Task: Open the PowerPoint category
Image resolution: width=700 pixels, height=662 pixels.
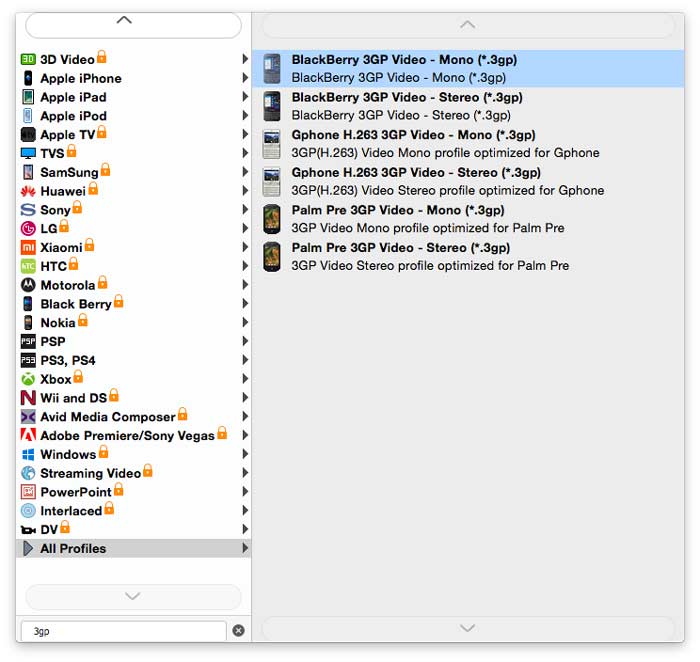Action: [x=134, y=492]
